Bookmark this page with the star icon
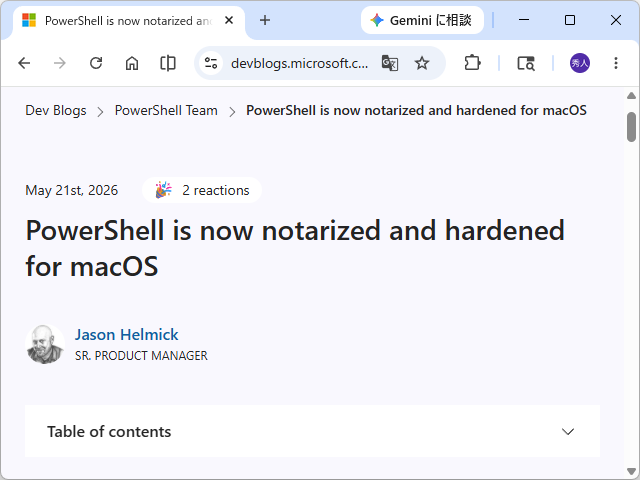This screenshot has height=480, width=640. click(x=422, y=63)
